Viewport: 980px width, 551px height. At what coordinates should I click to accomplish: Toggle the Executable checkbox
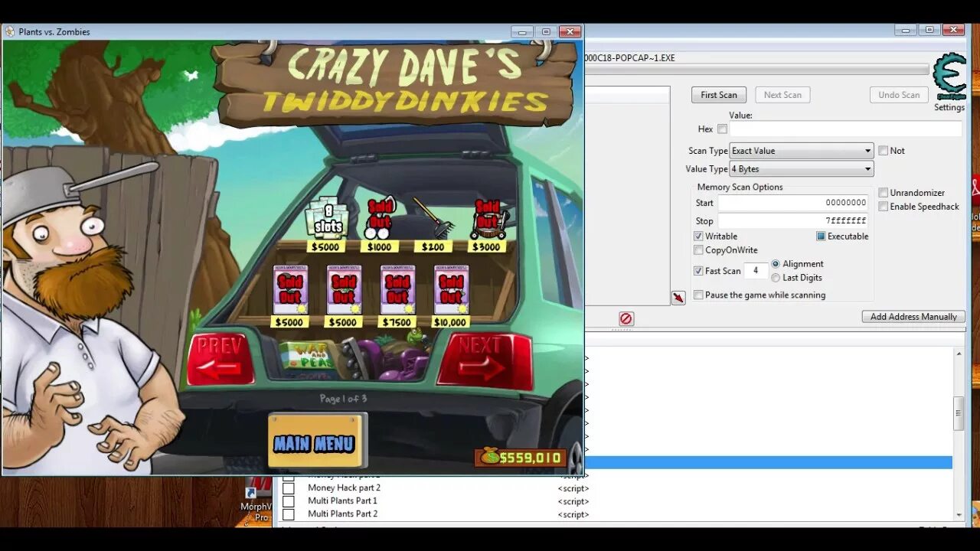821,236
